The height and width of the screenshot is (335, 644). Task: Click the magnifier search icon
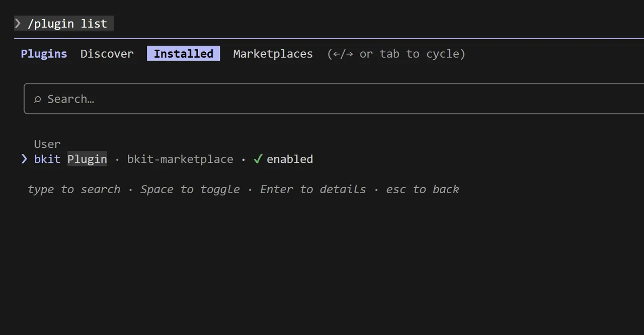[37, 99]
